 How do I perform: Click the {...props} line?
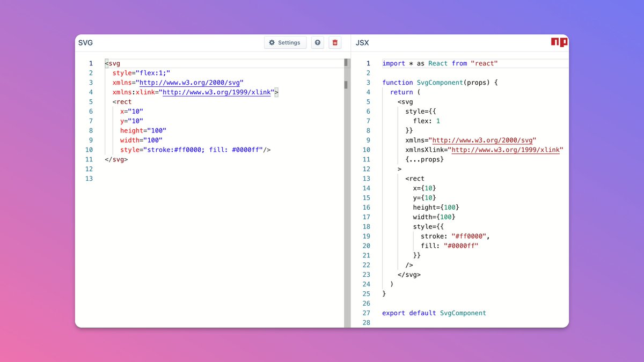click(425, 160)
